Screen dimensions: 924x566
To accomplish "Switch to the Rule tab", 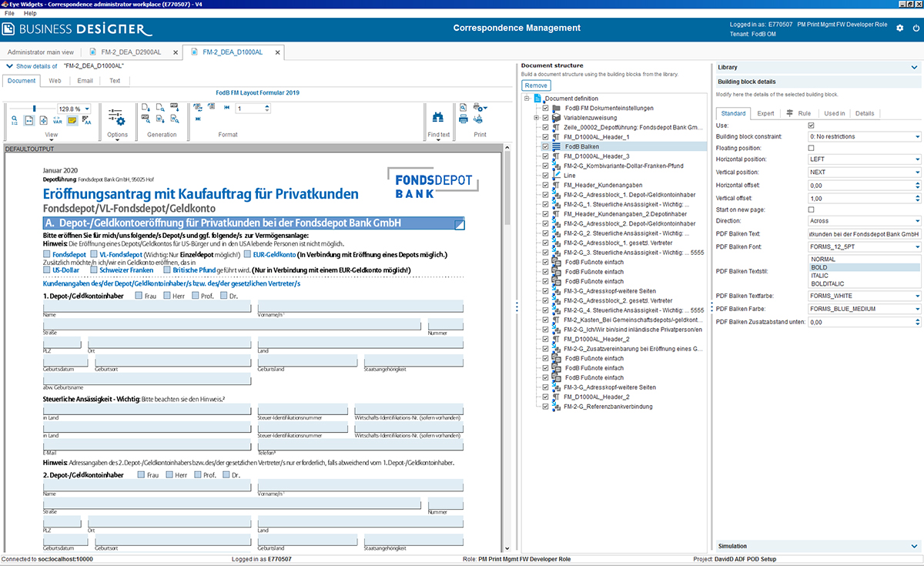I will [x=799, y=113].
